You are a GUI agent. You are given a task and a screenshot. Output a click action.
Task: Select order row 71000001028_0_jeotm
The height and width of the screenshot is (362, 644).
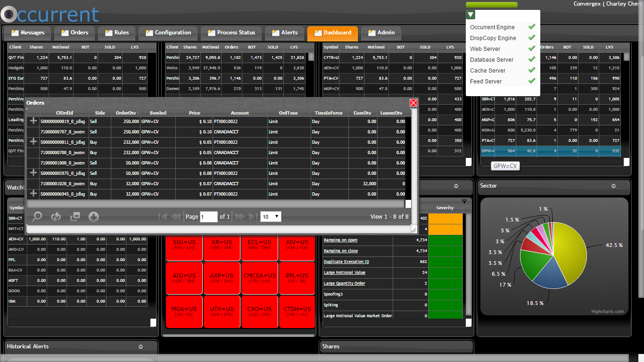tap(216, 183)
